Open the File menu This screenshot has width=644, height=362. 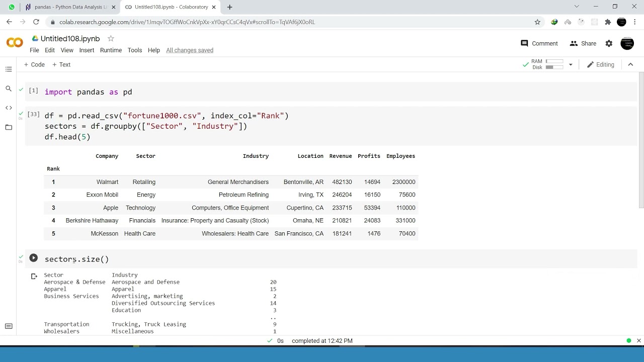(x=34, y=50)
